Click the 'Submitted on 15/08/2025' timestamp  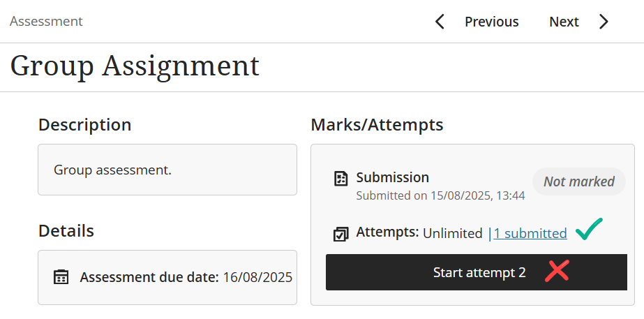pyautogui.click(x=440, y=195)
